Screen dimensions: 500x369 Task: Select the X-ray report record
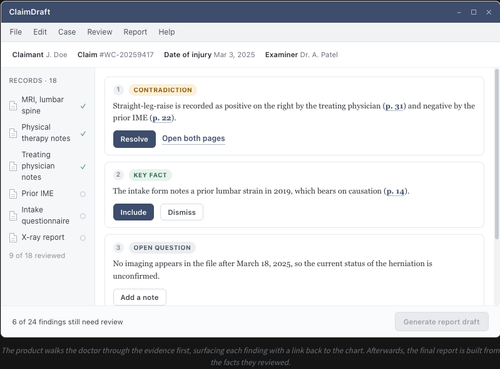tap(48, 237)
